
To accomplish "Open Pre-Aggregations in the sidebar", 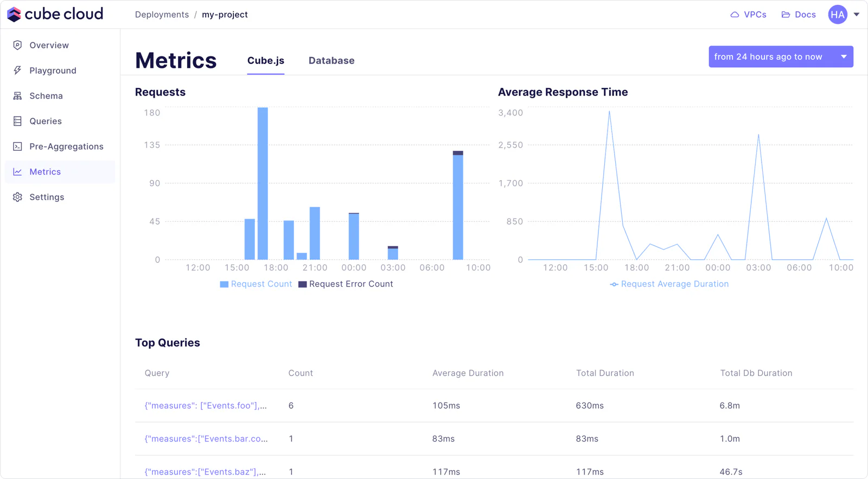I will tap(60, 146).
